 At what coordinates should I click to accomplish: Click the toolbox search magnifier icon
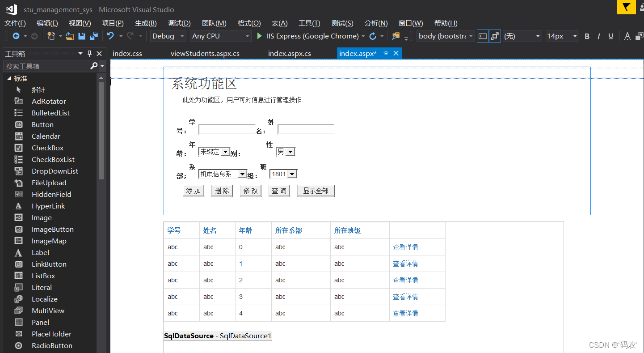click(94, 66)
